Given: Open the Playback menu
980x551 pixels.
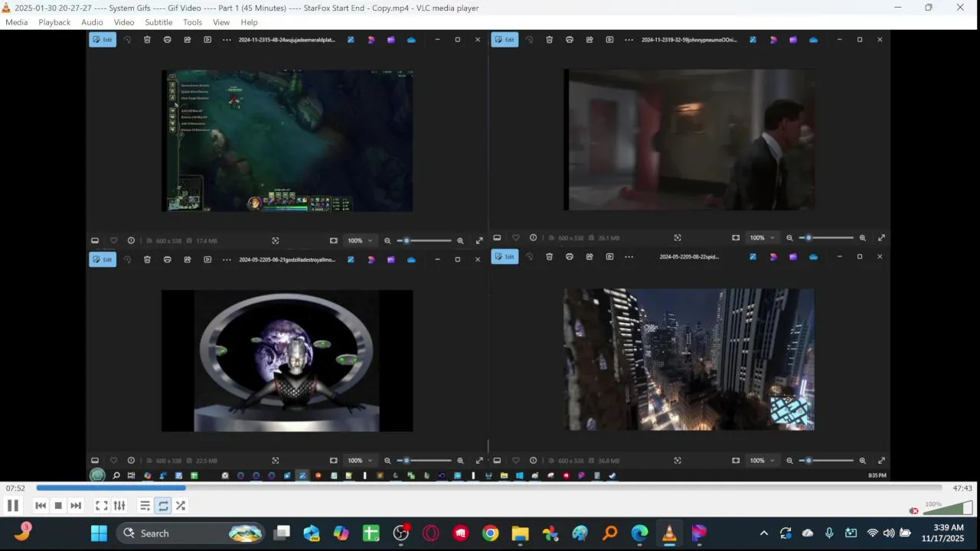Looking at the screenshot, I should 54,22.
